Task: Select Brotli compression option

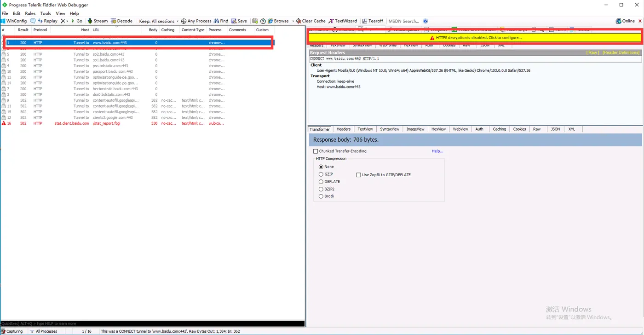Action: [x=321, y=196]
